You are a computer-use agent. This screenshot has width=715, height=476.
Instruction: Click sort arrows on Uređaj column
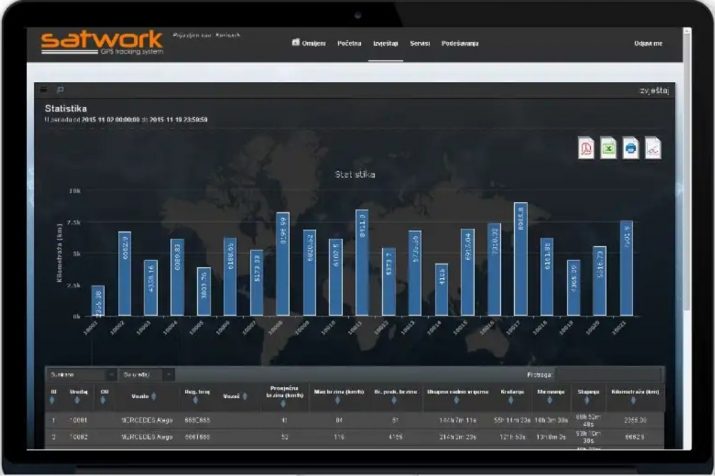(78, 403)
